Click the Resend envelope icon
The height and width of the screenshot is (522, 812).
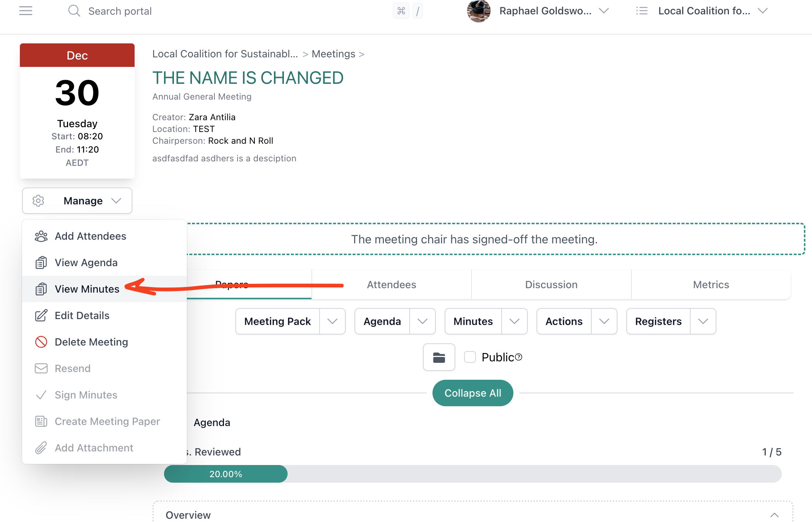41,368
